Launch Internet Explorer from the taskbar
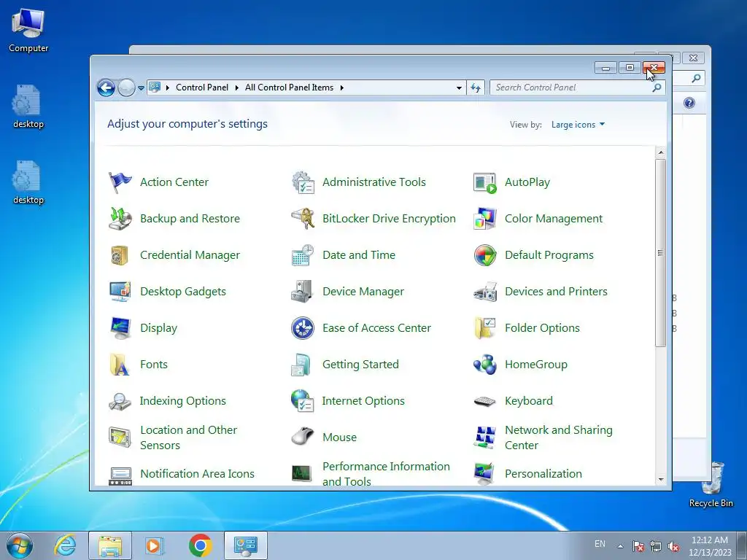The width and height of the screenshot is (747, 560). click(65, 545)
